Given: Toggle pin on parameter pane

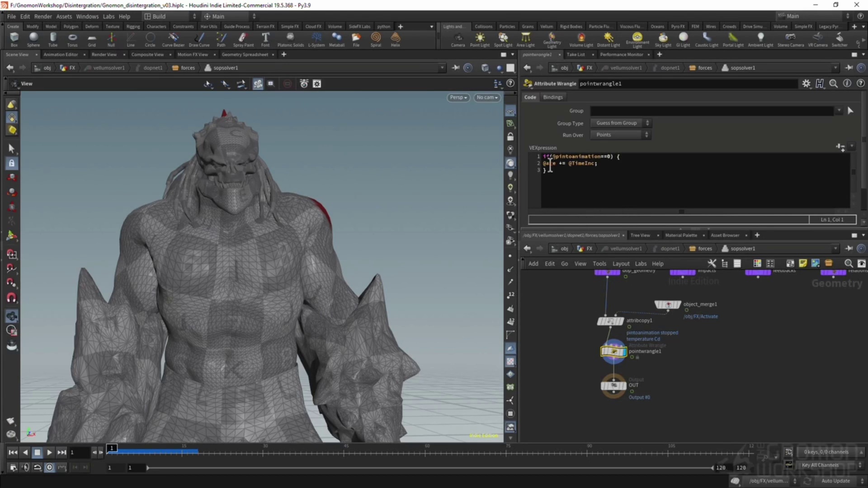Looking at the screenshot, I should [849, 68].
